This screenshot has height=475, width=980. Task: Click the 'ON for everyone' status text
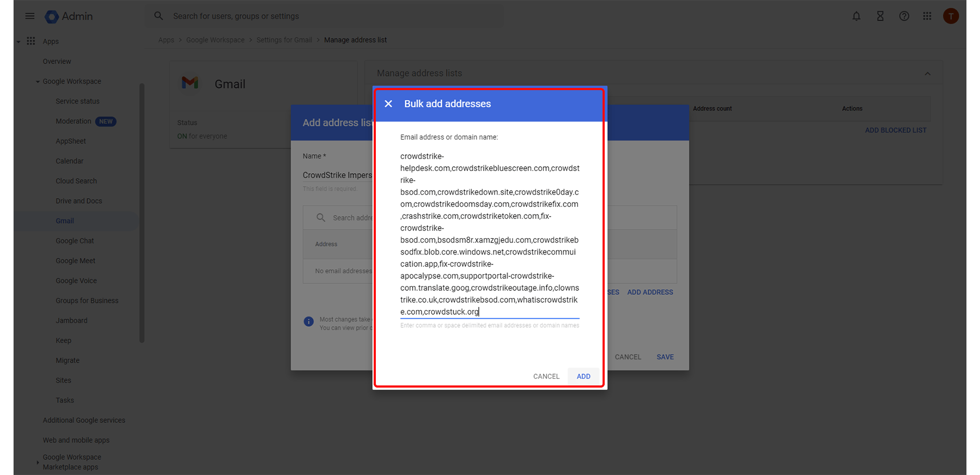click(202, 136)
